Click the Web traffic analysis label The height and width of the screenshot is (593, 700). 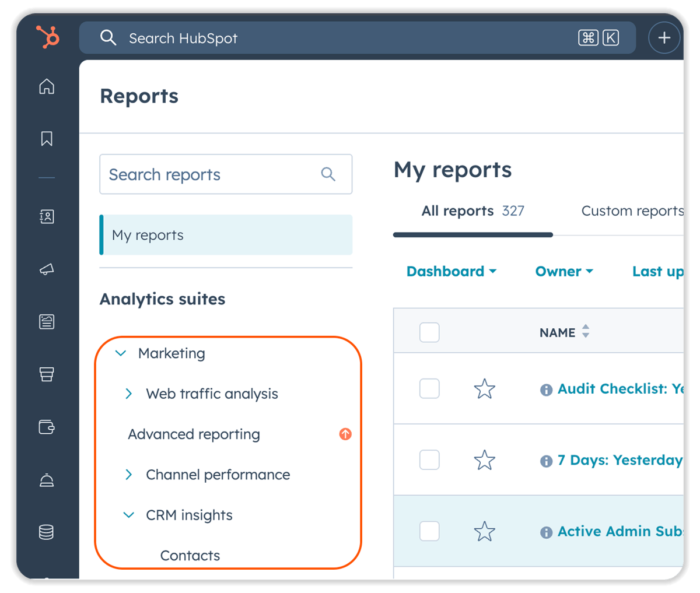(x=212, y=394)
